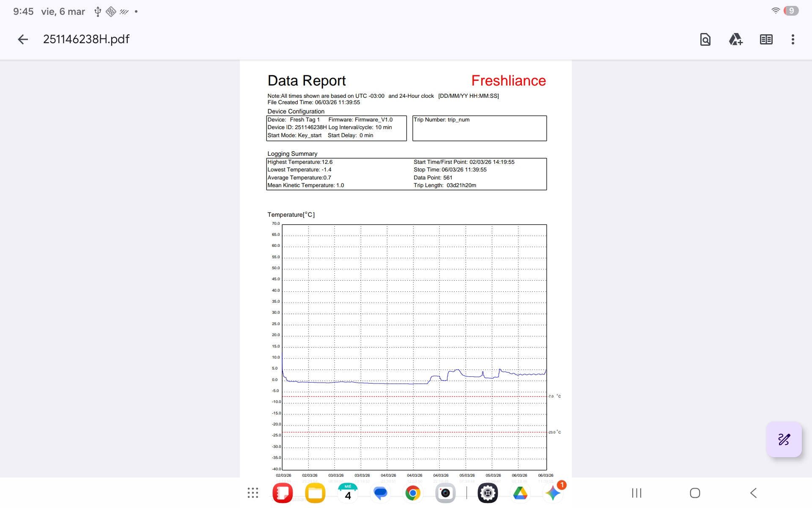
Task: Tap the back arrow next to filename
Action: [23, 39]
